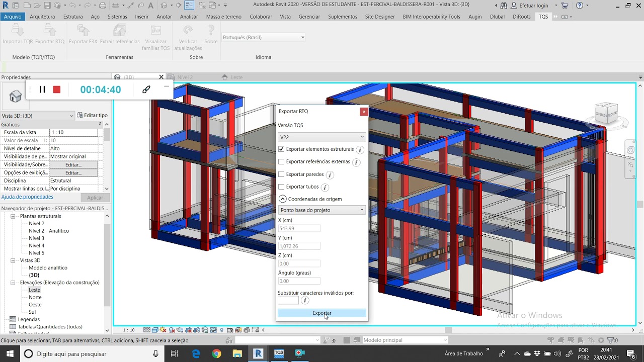
Task: Open Vista 3D type selector dropdown
Action: (x=38, y=116)
